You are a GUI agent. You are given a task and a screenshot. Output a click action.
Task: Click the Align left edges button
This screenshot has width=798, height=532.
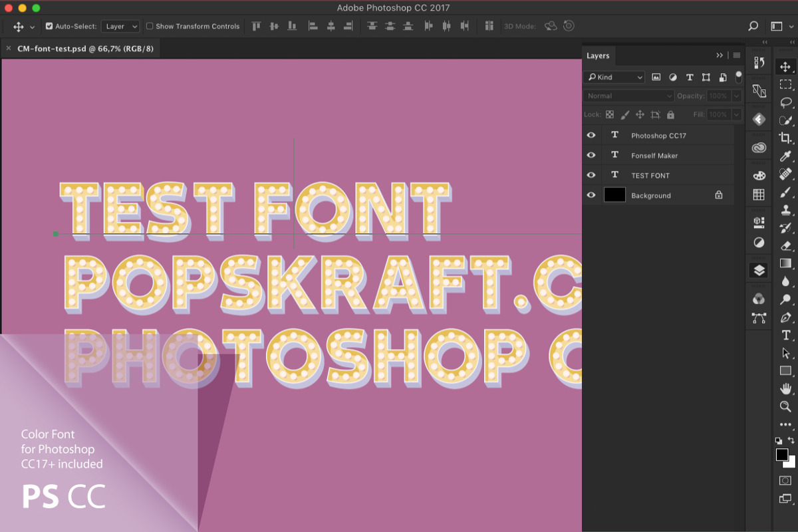click(313, 27)
